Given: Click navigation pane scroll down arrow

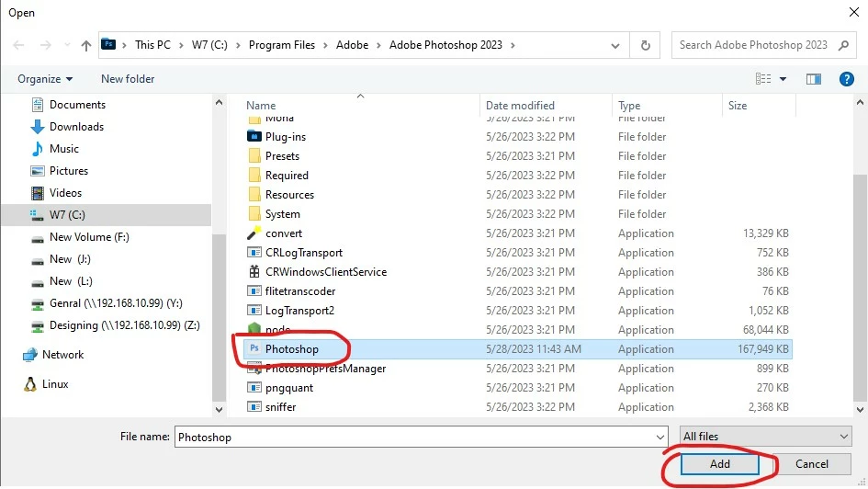Looking at the screenshot, I should (220, 410).
